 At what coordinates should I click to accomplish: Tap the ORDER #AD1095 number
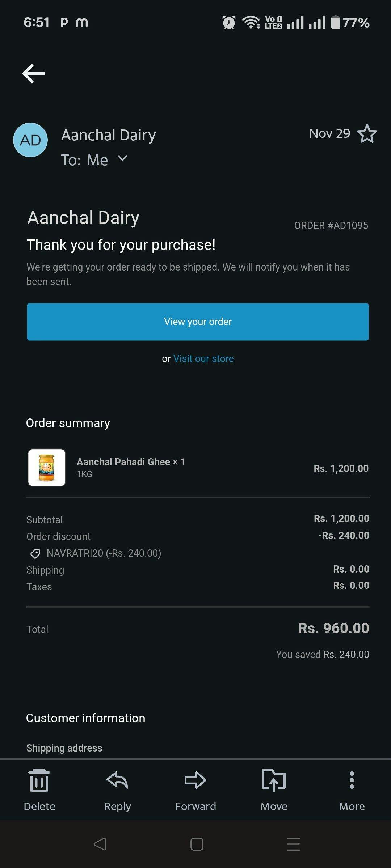[331, 226]
